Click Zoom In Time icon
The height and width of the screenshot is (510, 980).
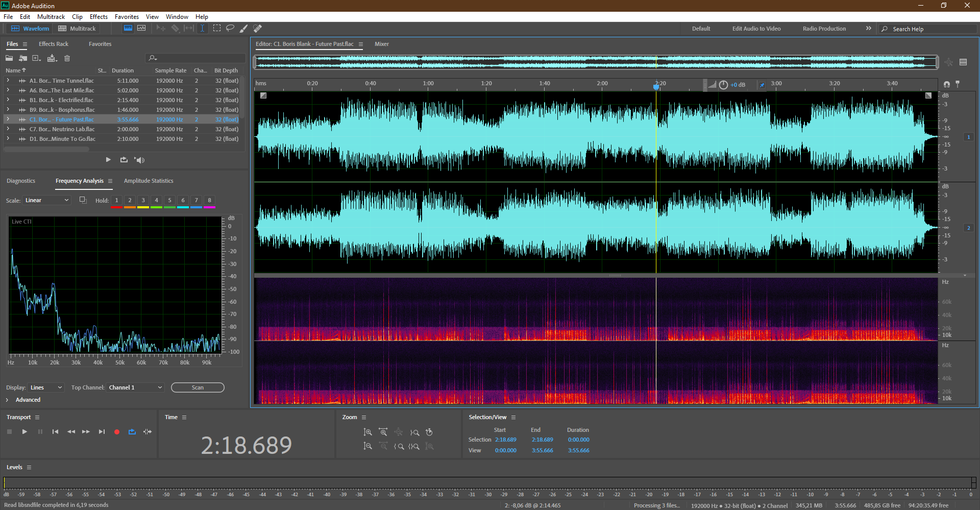click(x=383, y=432)
